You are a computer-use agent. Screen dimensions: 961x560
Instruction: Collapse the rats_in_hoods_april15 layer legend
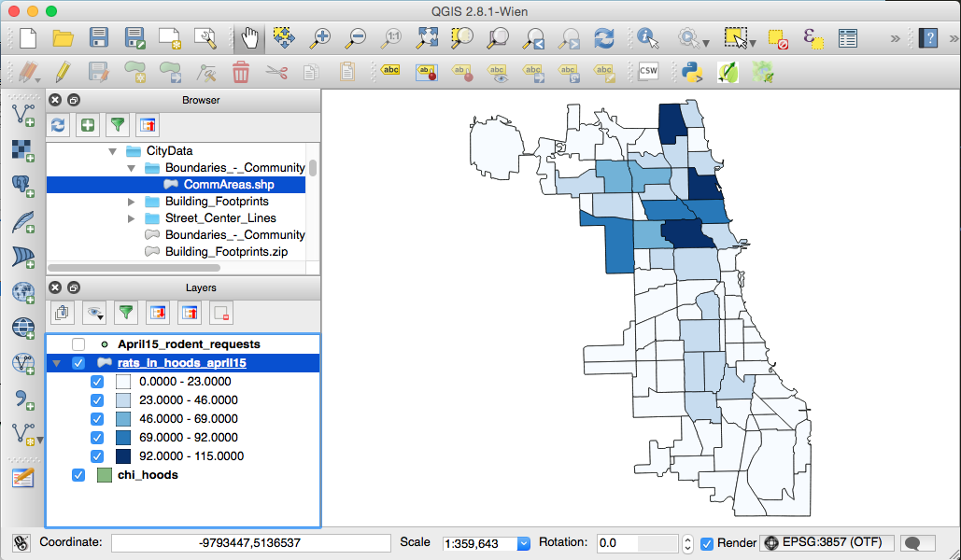pos(58,363)
